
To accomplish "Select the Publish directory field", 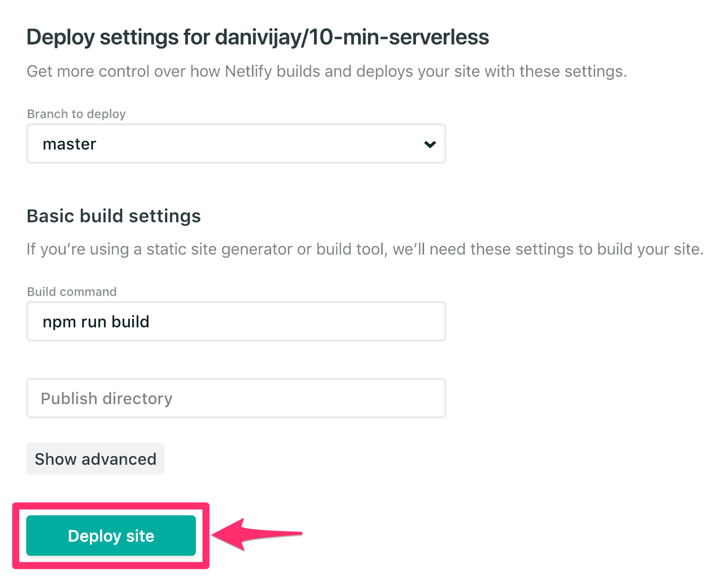I will [x=236, y=398].
